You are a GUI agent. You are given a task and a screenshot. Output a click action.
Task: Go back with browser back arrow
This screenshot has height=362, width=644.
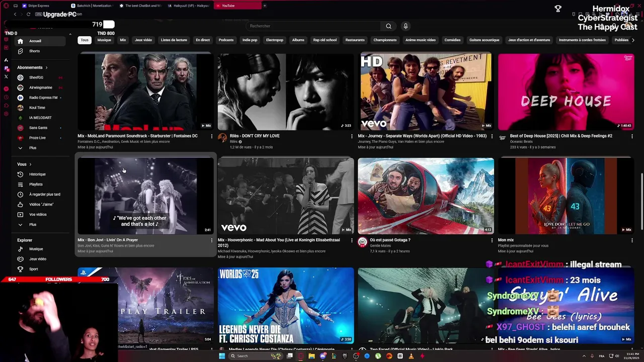click(15, 14)
